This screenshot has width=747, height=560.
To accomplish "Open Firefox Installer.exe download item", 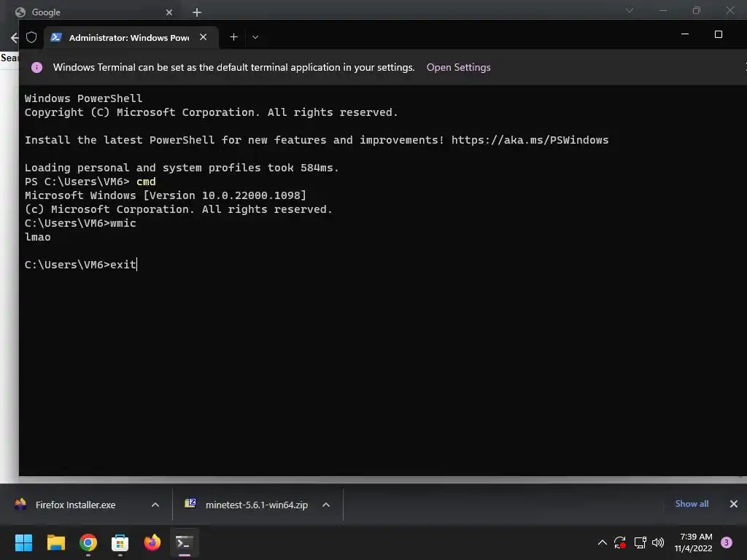I will [x=75, y=505].
